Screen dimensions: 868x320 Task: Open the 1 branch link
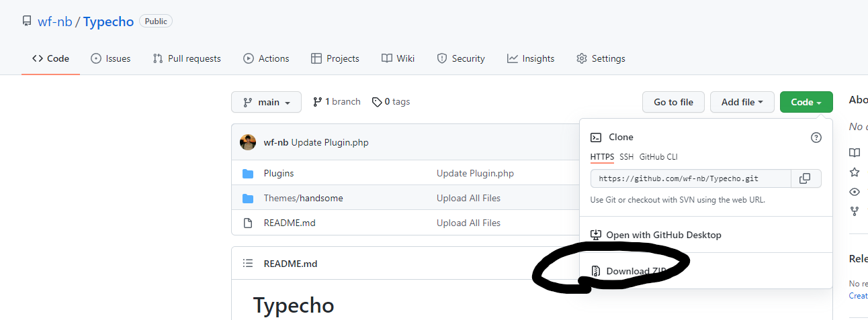click(x=337, y=102)
